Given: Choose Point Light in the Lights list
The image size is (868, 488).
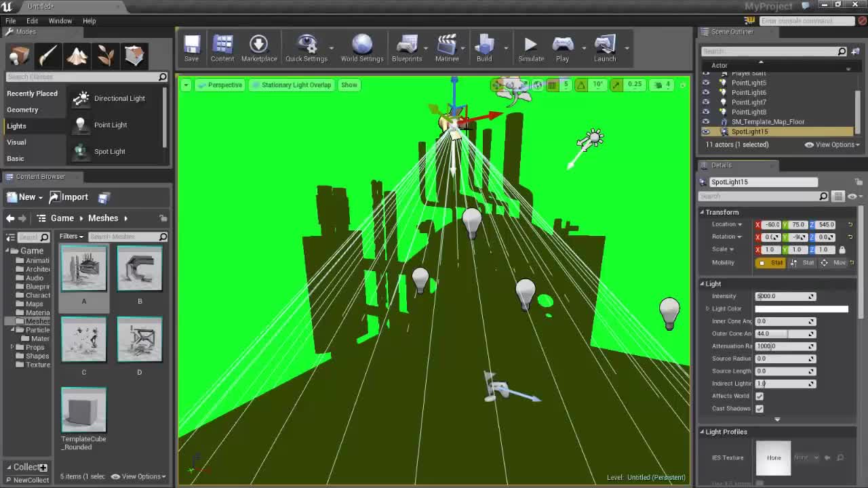Looking at the screenshot, I should click(x=115, y=125).
